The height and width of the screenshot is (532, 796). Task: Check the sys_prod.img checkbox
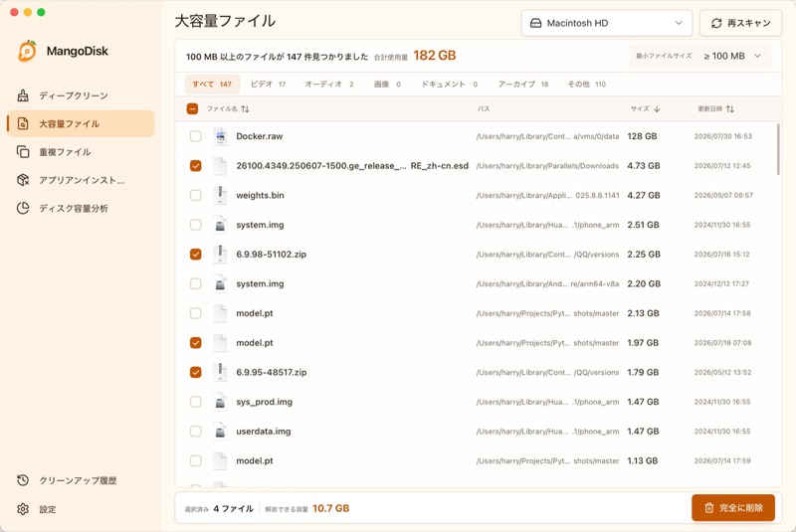tap(195, 402)
